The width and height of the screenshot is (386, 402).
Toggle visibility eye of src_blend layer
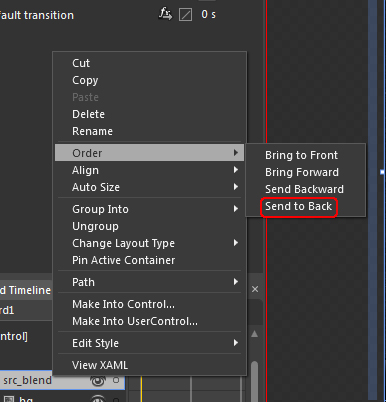tap(98, 381)
